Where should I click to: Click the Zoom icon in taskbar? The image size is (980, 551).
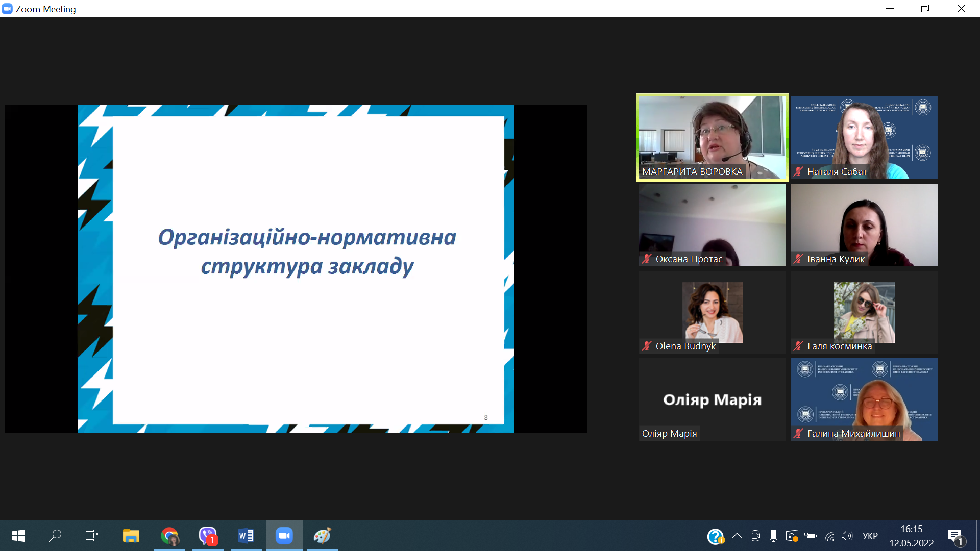tap(284, 536)
